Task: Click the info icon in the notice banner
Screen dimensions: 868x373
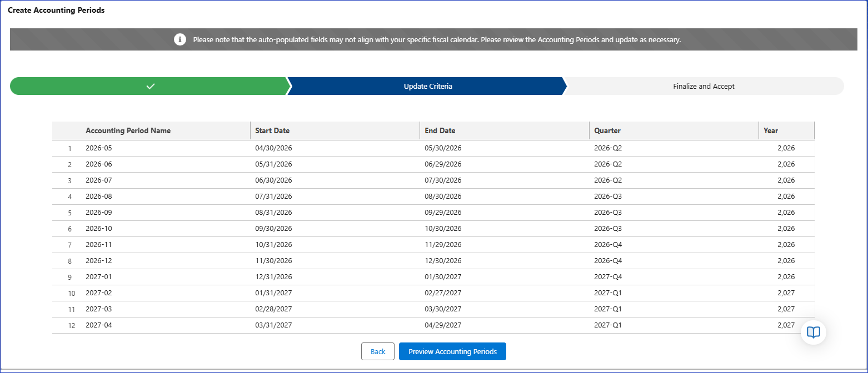Action: point(179,39)
